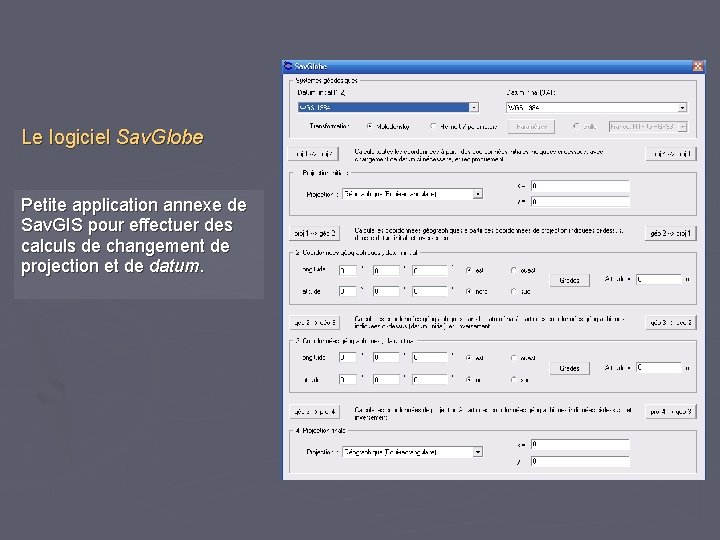The height and width of the screenshot is (540, 720).
Task: Click latitude minutes field, datum final section
Action: pos(386,379)
